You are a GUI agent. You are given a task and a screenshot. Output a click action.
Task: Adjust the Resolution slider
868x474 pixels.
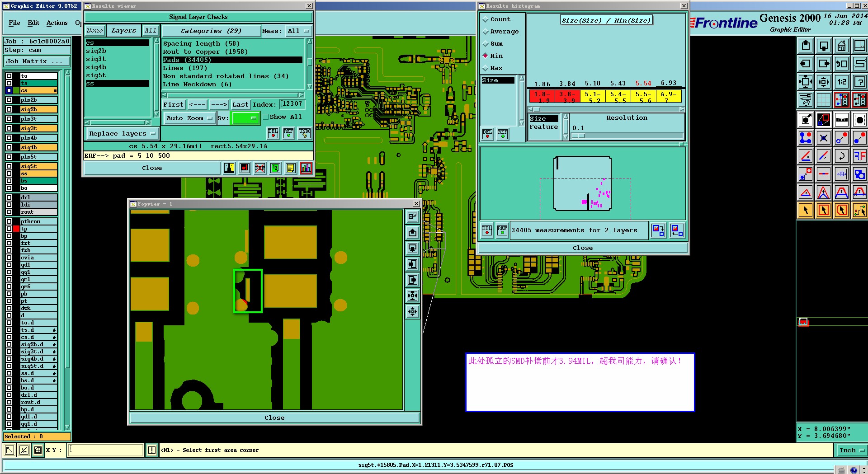627,136
